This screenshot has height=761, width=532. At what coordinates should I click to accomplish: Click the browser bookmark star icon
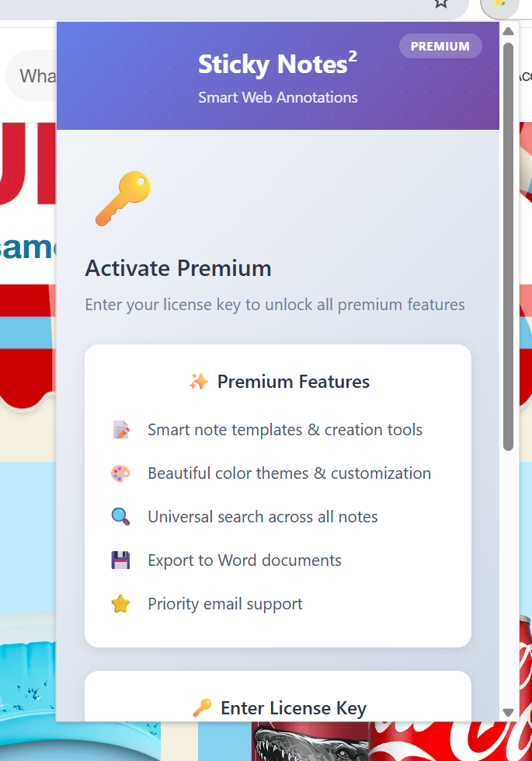[441, 3]
